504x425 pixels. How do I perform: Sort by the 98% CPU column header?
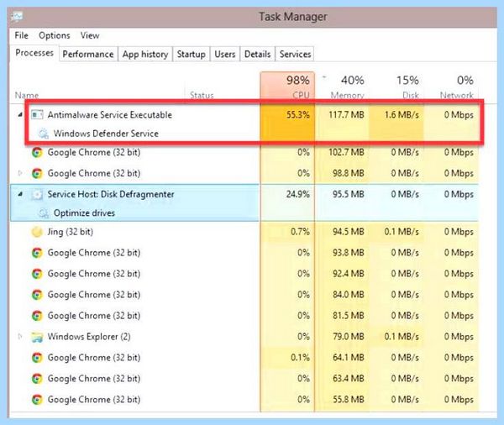[x=287, y=87]
